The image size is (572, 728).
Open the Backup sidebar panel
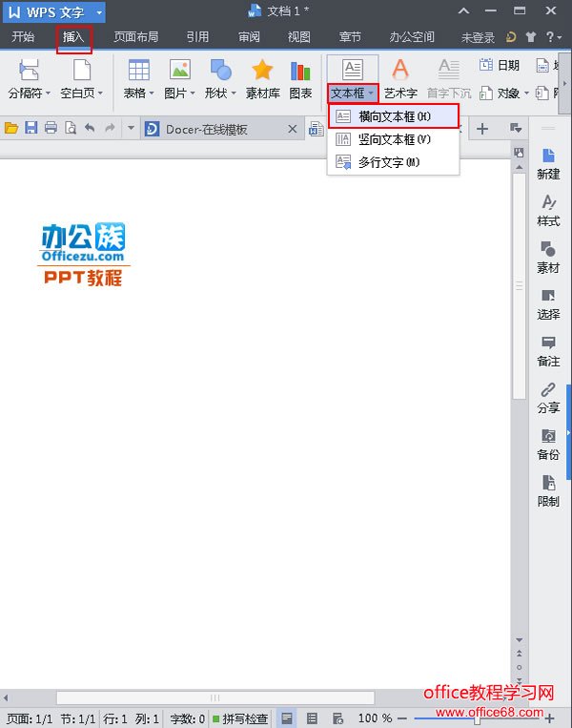[x=548, y=445]
